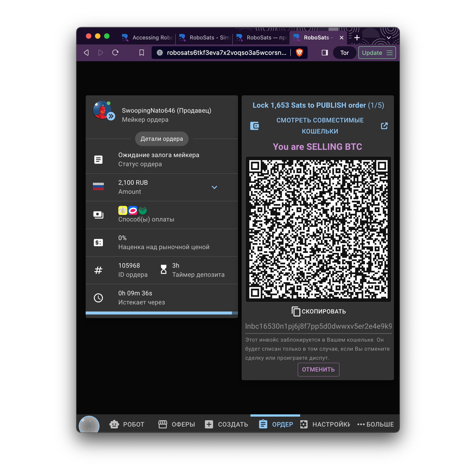Open the tab list dropdown arrow
This screenshot has height=476, width=476.
click(x=389, y=38)
